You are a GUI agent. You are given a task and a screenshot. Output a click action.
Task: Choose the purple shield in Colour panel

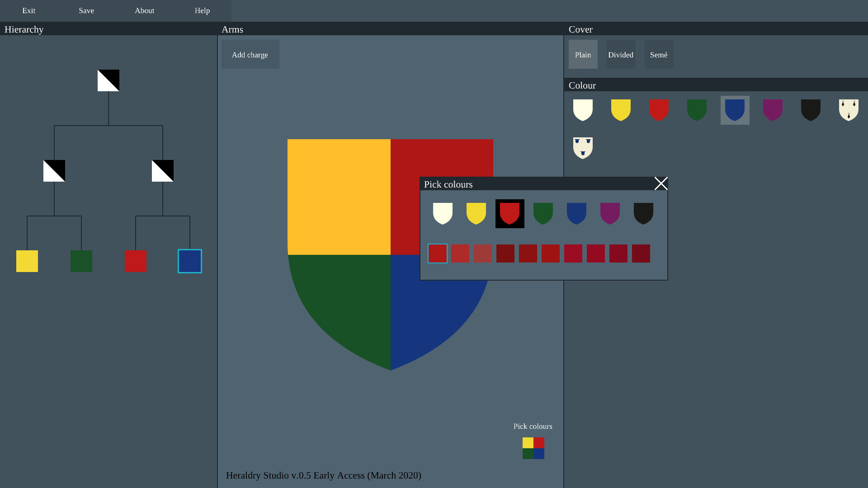(x=773, y=110)
